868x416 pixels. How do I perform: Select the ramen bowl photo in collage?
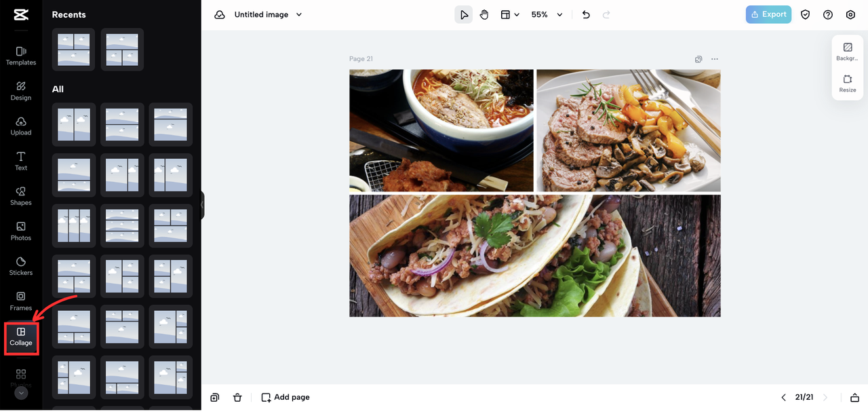click(441, 130)
